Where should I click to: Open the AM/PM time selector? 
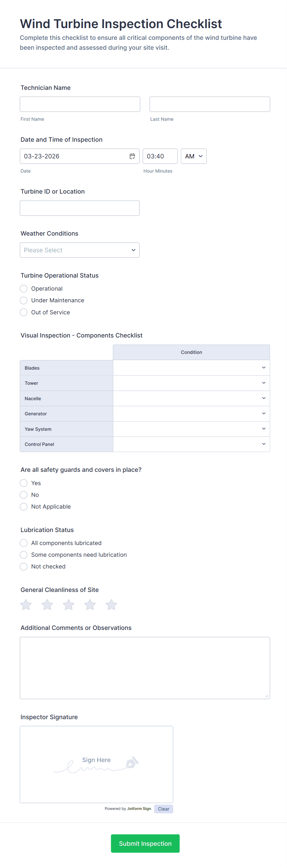[x=194, y=156]
